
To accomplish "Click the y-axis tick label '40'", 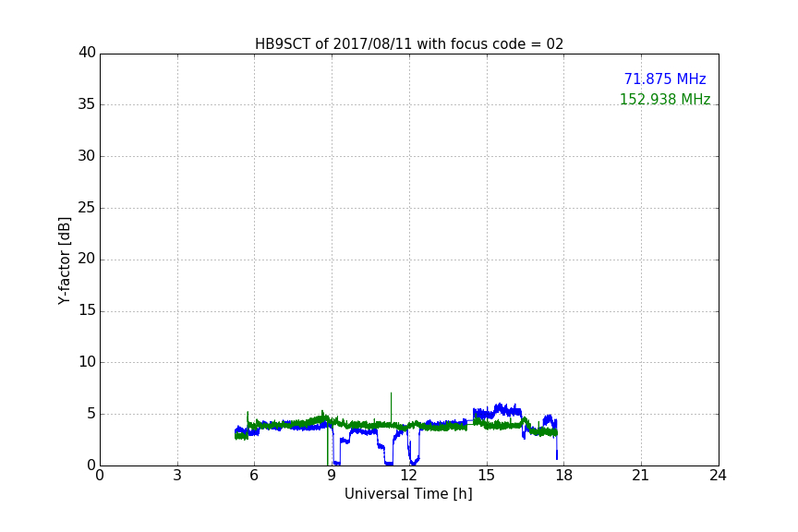I will [87, 53].
